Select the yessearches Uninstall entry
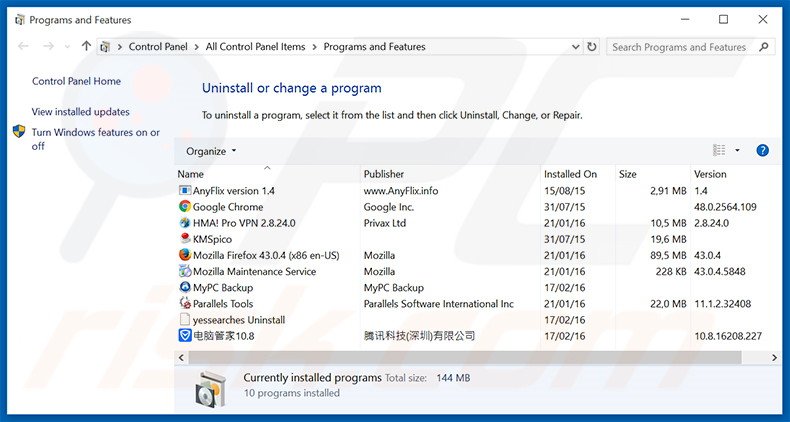 (x=238, y=320)
